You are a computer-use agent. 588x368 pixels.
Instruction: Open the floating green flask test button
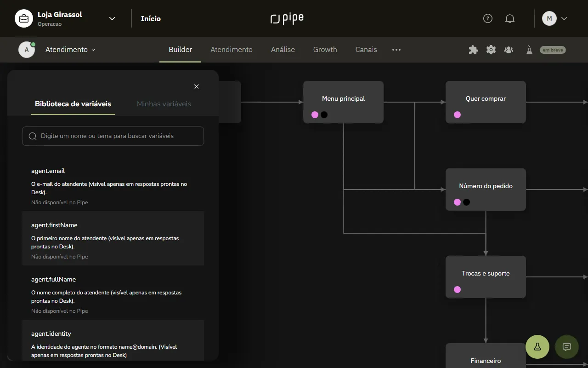pos(537,347)
